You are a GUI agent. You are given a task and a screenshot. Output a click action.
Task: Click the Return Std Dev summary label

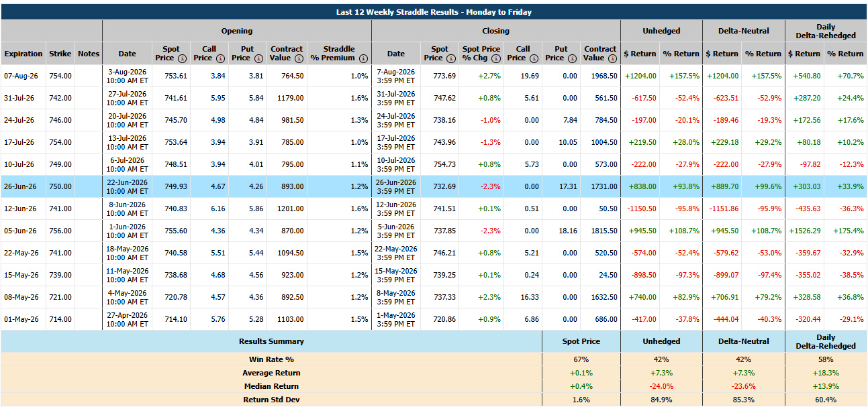point(271,400)
